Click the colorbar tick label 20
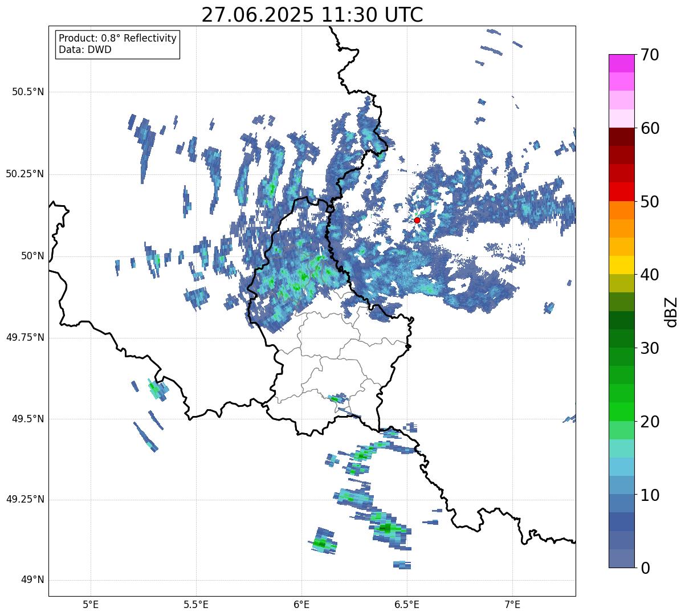 pyautogui.click(x=650, y=422)
